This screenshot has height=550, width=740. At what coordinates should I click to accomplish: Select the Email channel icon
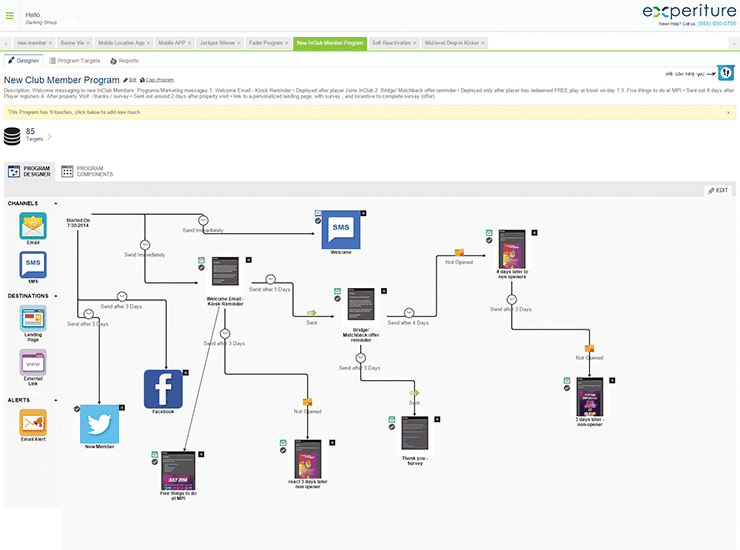pyautogui.click(x=33, y=226)
